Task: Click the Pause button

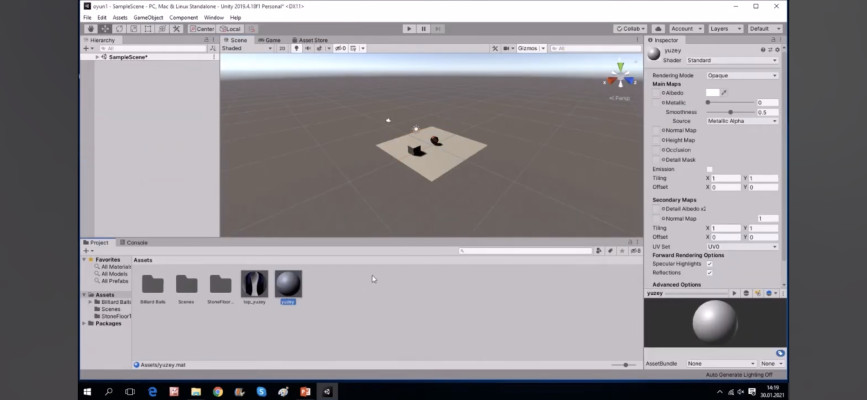Action: tap(424, 29)
